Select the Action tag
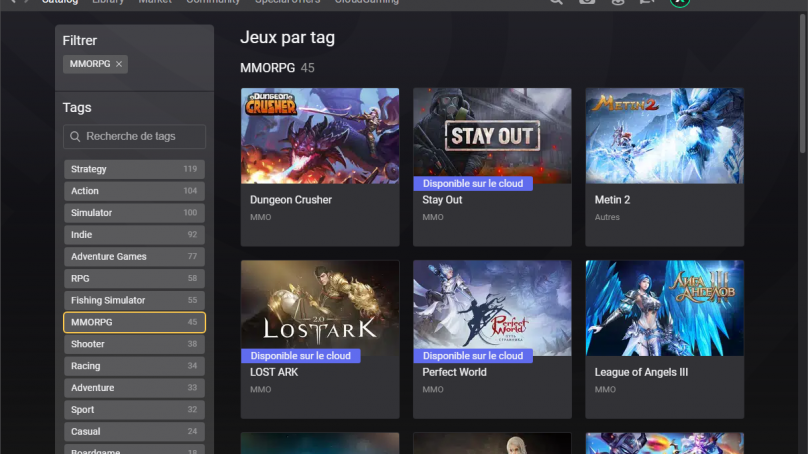 tap(134, 191)
